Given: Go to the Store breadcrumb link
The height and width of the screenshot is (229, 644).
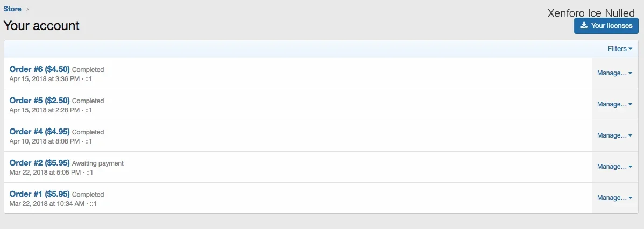Looking at the screenshot, I should pyautogui.click(x=12, y=9).
